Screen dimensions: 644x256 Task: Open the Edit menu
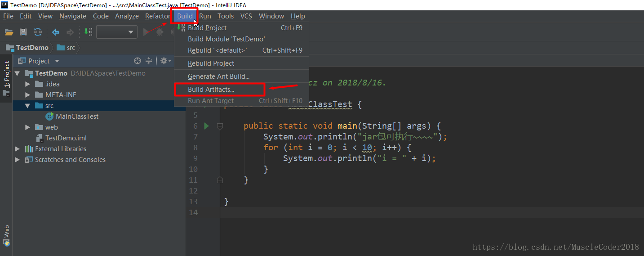(x=26, y=16)
